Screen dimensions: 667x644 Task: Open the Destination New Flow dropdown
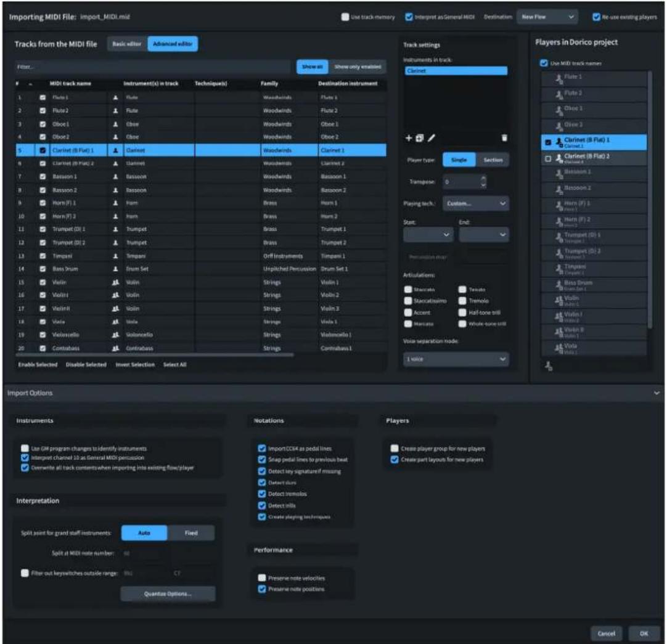[548, 17]
